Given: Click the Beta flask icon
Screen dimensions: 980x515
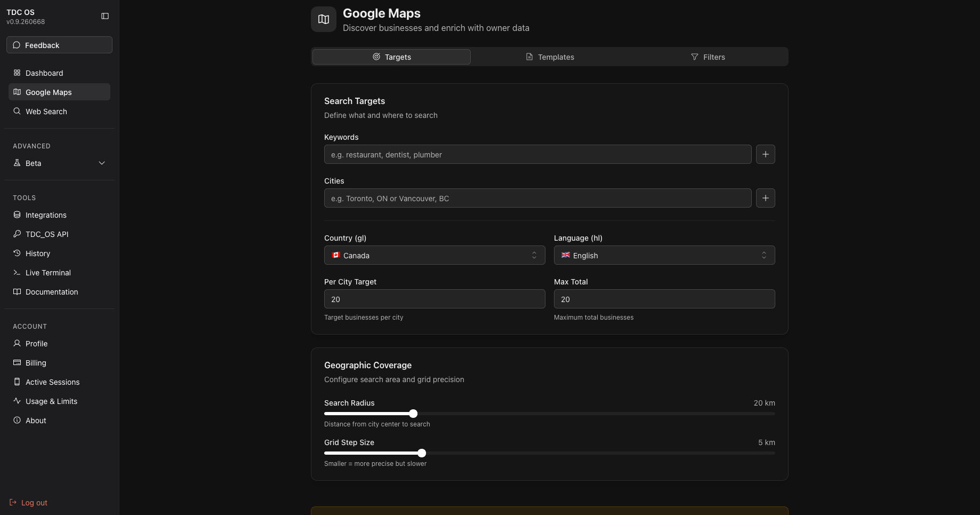Looking at the screenshot, I should point(17,163).
